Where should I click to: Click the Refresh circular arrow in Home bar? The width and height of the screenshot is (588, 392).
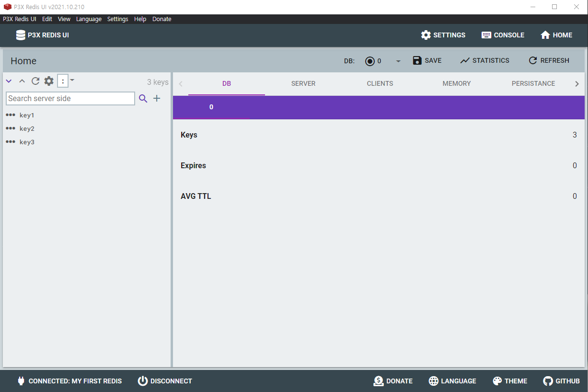point(533,60)
